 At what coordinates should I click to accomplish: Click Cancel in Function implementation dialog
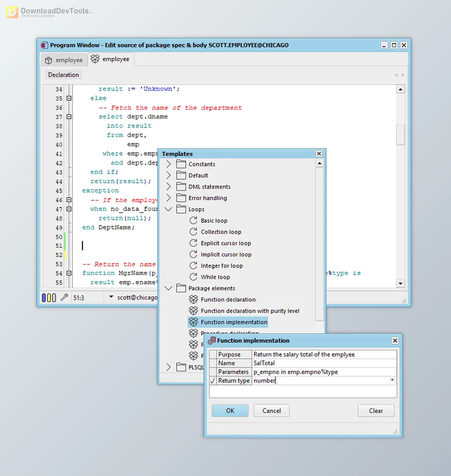271,410
